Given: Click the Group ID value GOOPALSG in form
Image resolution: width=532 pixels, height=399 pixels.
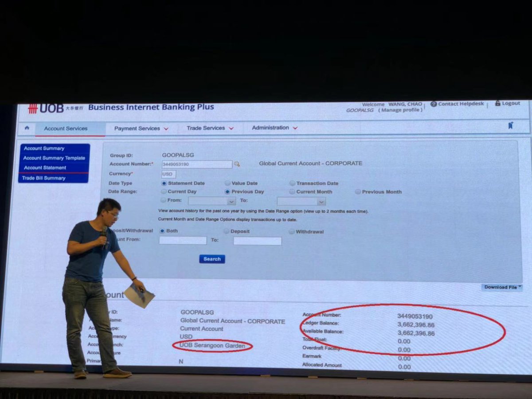Looking at the screenshot, I should 178,155.
